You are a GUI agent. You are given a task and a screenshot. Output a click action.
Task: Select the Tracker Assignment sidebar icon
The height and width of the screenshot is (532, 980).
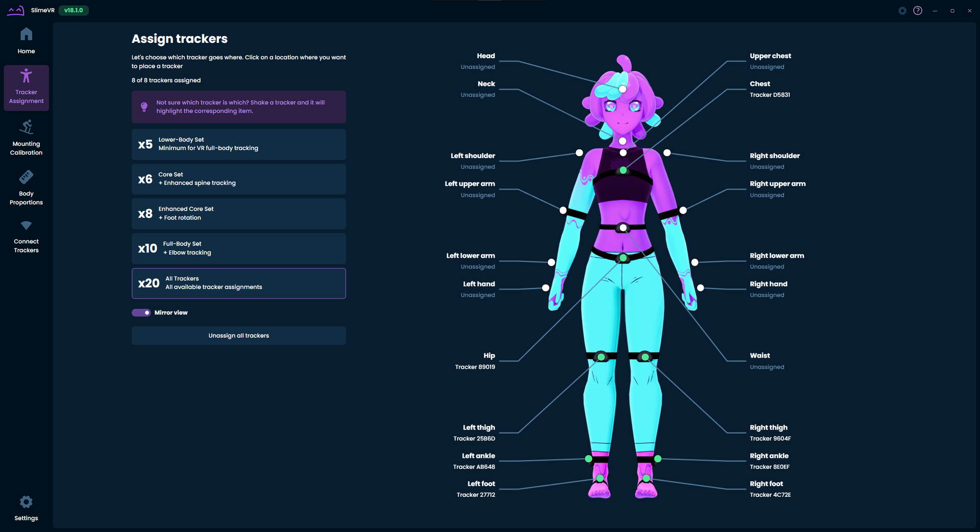coord(26,87)
